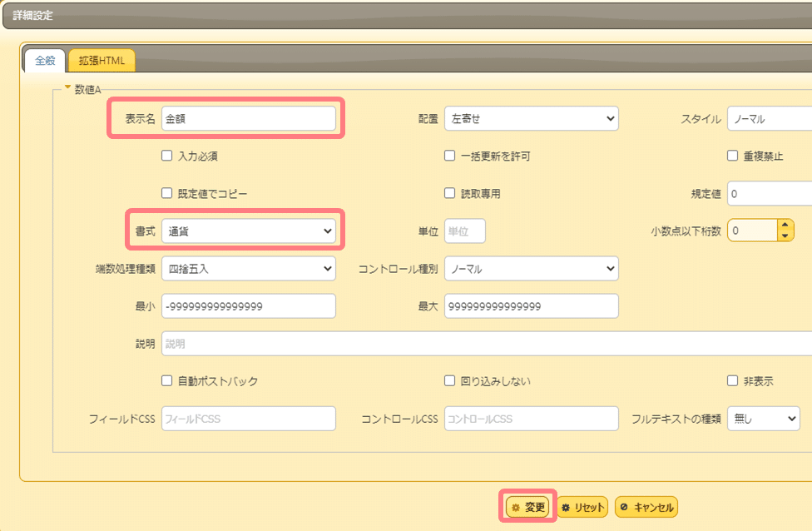The width and height of the screenshot is (812, 531).
Task: Expand the 端数処理種類 dropdown
Action: pyautogui.click(x=249, y=269)
